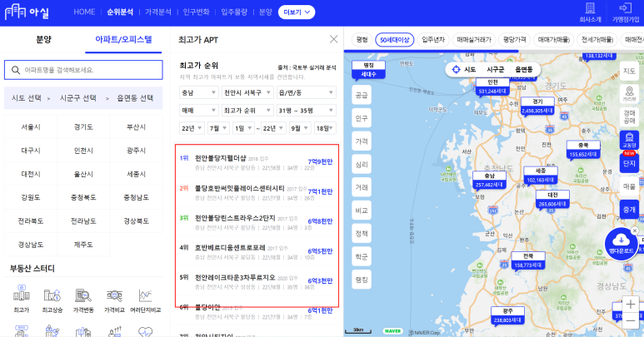Image resolution: width=644 pixels, height=337 pixels.
Task: Open 천안레이크타운3차푸르지오 ranking entry
Action: tap(257, 281)
